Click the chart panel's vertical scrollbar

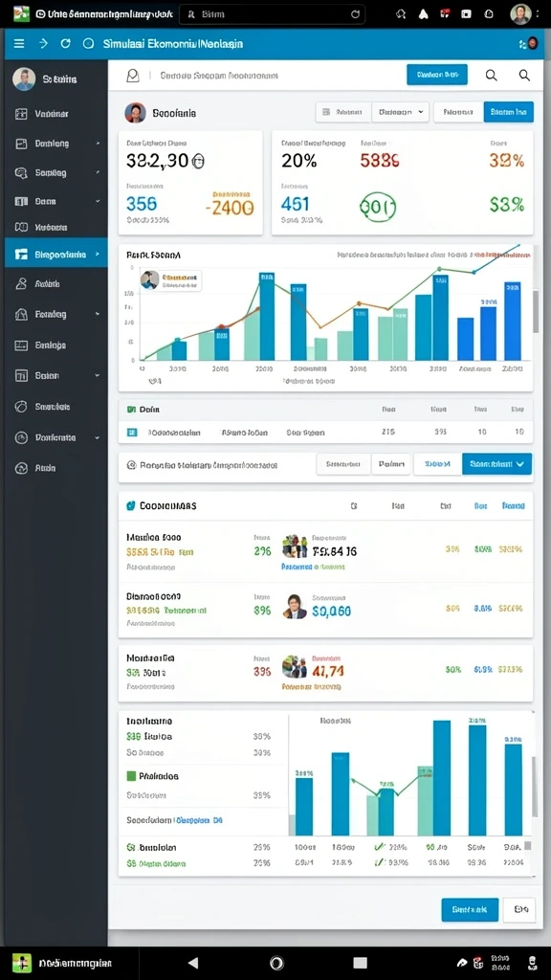pos(536,311)
